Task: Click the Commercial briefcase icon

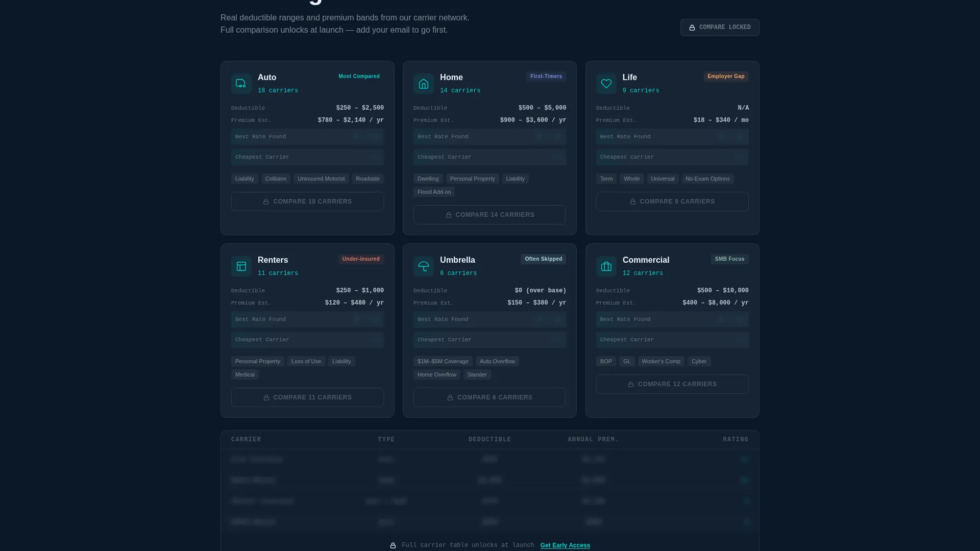Action: [606, 266]
